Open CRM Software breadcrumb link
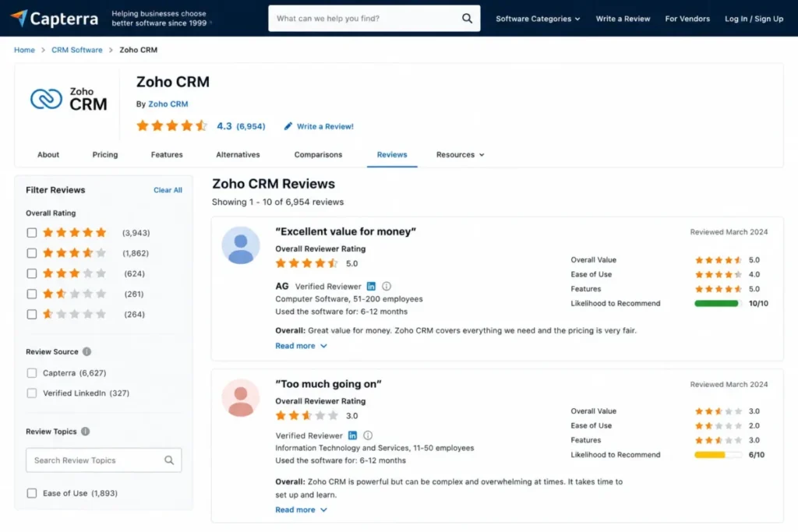The width and height of the screenshot is (798, 532). click(77, 50)
